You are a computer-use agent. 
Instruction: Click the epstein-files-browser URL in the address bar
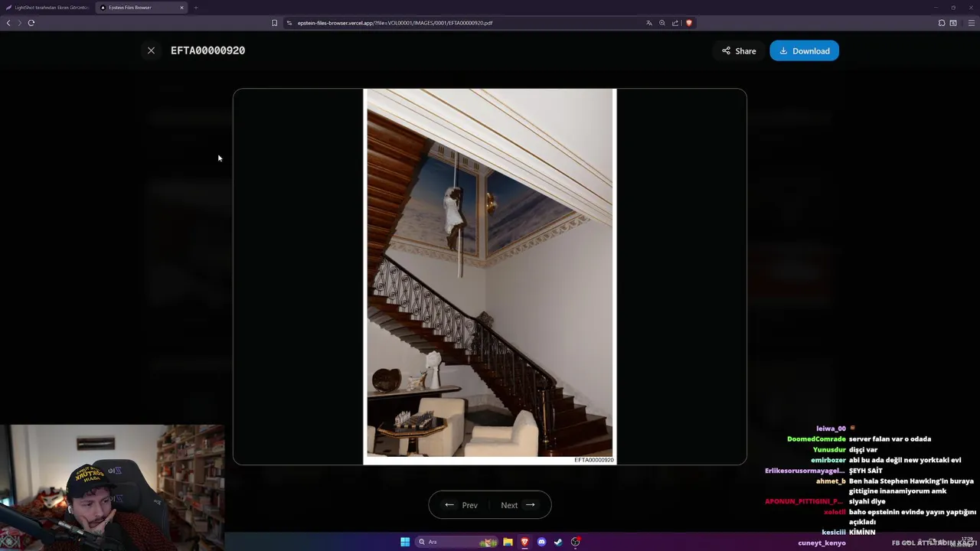coord(395,23)
